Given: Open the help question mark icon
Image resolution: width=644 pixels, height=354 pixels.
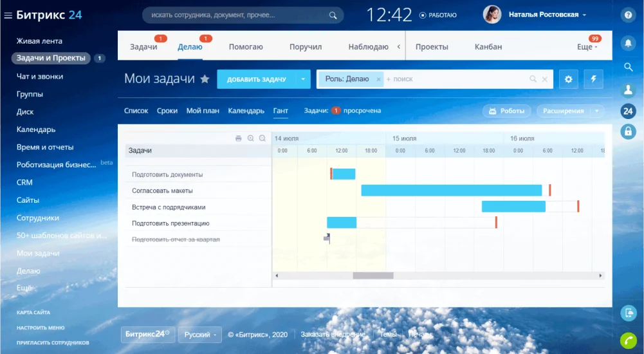Looking at the screenshot, I should (x=628, y=15).
